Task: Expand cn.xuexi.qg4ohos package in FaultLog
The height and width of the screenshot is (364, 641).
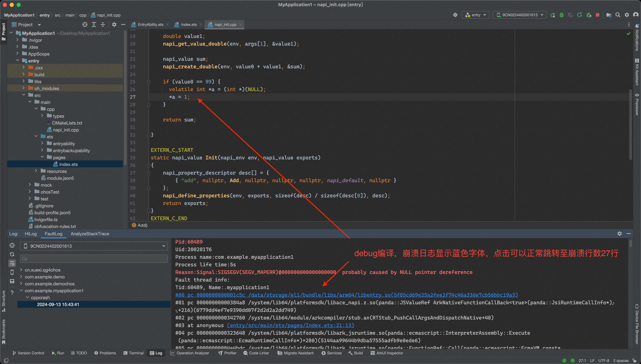Action: pyautogui.click(x=21, y=270)
